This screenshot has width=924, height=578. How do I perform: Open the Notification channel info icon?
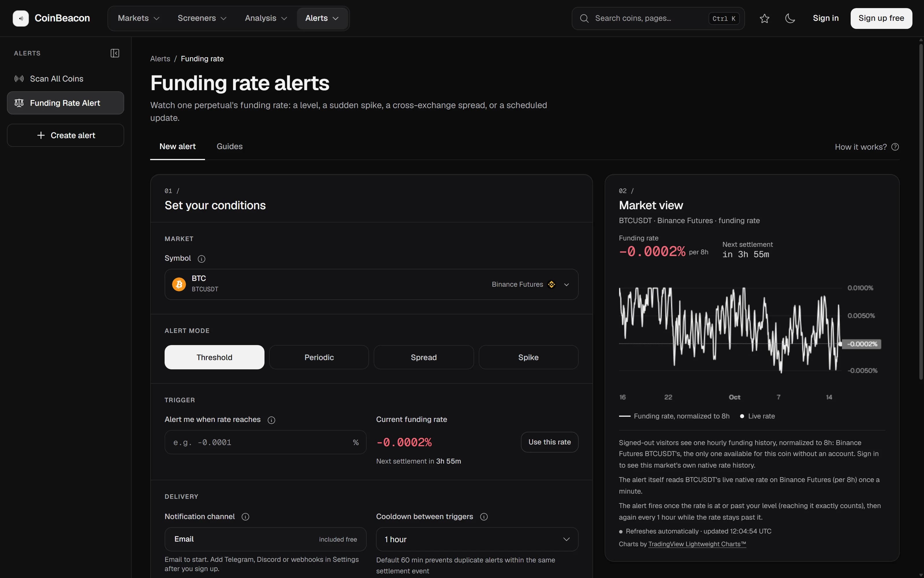245,517
